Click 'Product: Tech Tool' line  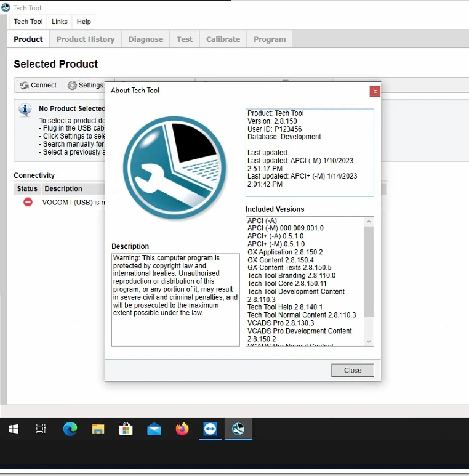276,113
